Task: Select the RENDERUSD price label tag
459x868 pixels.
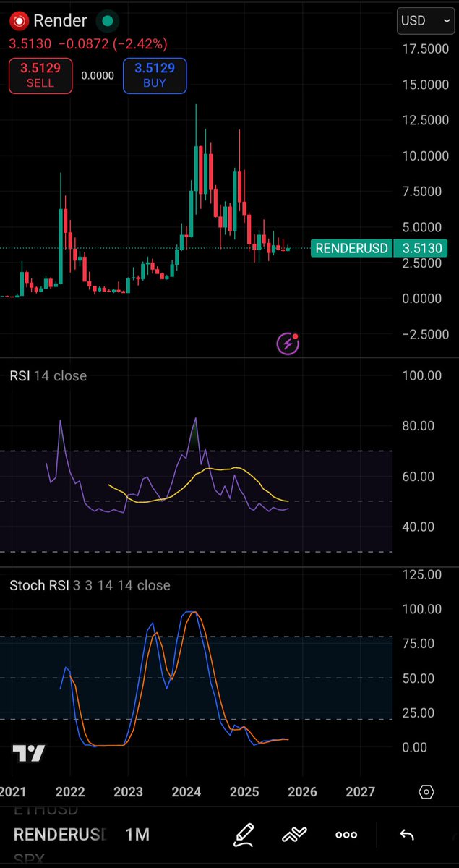Action: pos(351,248)
